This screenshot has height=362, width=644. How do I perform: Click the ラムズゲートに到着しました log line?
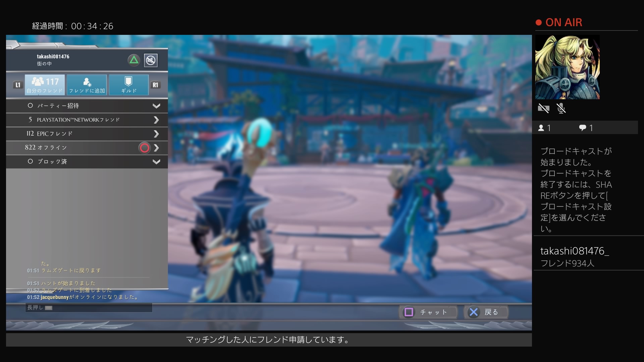pos(69,291)
